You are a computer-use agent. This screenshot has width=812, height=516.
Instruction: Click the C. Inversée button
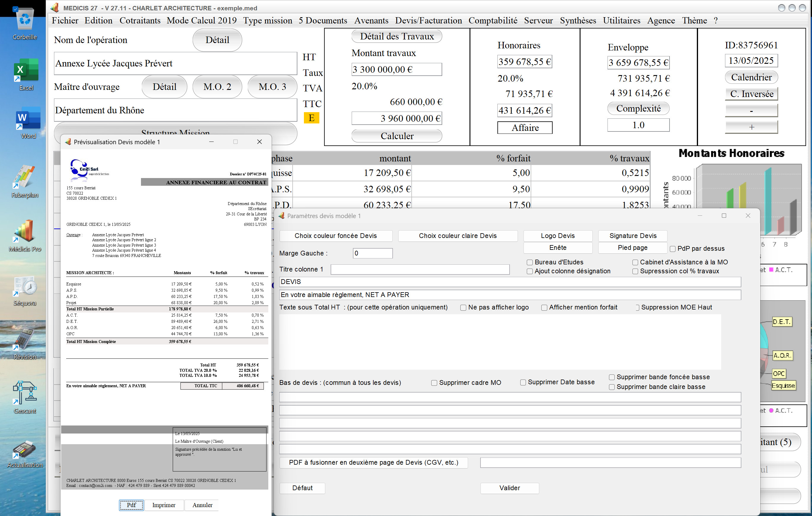point(752,94)
